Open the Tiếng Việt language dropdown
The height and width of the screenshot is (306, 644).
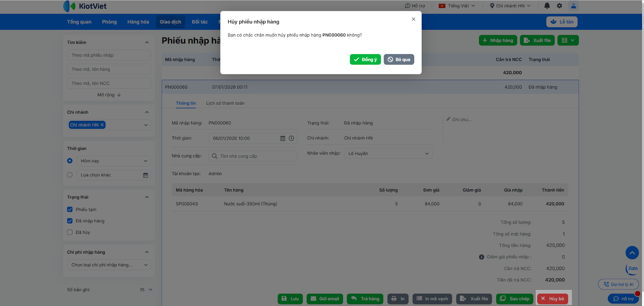457,6
